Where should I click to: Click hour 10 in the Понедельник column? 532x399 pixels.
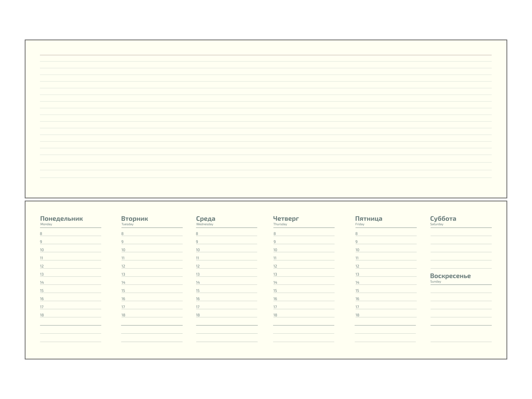42,250
